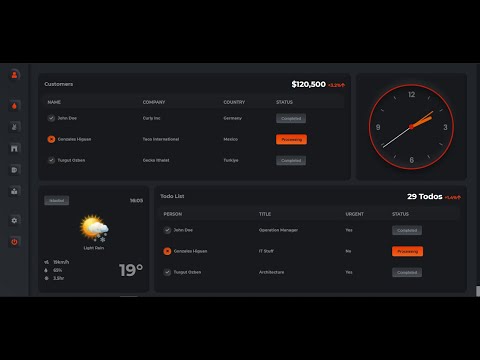The height and width of the screenshot is (360, 480).
Task: Click the TITLE column header in Todo List
Action: pos(265,214)
